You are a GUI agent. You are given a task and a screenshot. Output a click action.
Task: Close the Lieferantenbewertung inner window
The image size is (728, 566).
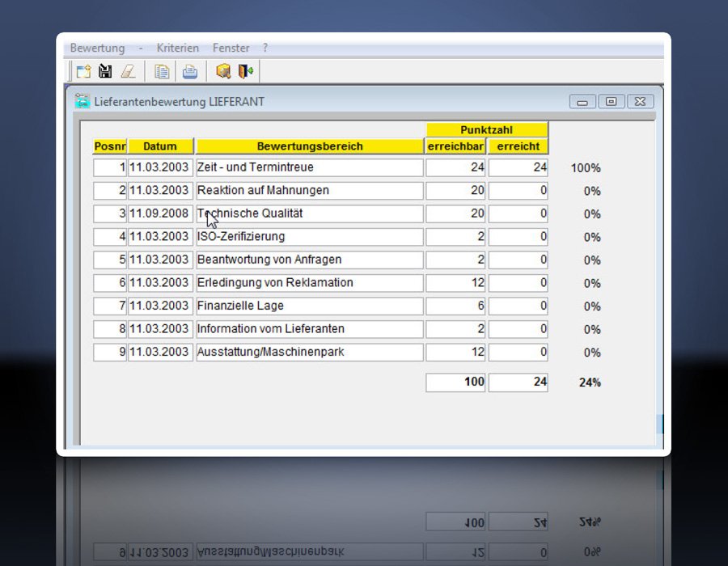(641, 101)
